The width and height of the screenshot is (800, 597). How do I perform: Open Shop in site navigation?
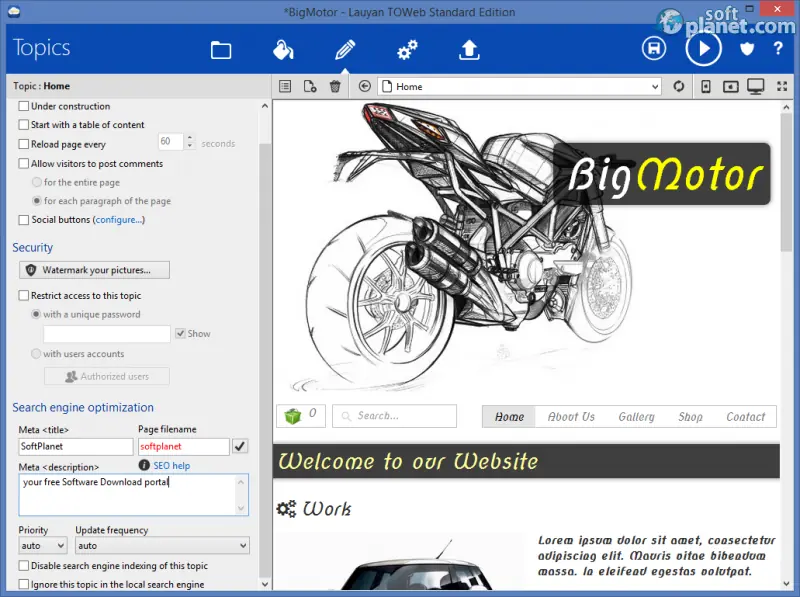[690, 416]
